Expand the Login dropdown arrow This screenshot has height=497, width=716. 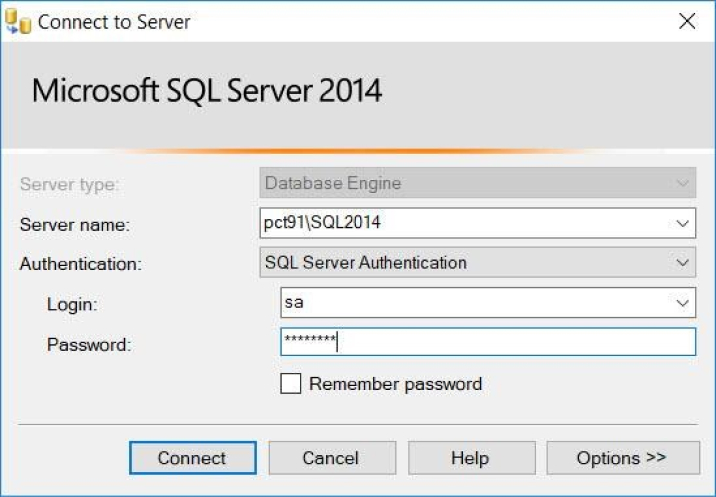pos(682,303)
